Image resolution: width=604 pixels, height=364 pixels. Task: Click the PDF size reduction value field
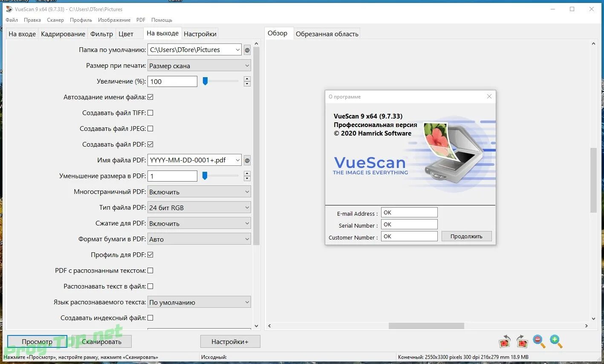pyautogui.click(x=172, y=176)
